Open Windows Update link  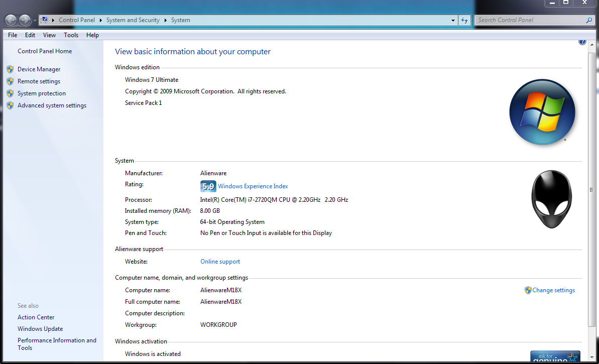pos(40,329)
